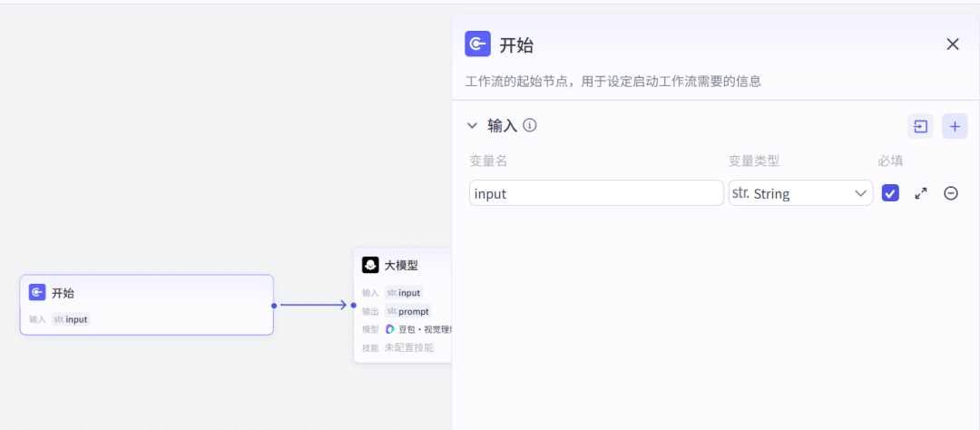The width and height of the screenshot is (980, 430).
Task: Click the info icon next to 输入
Action: point(530,125)
